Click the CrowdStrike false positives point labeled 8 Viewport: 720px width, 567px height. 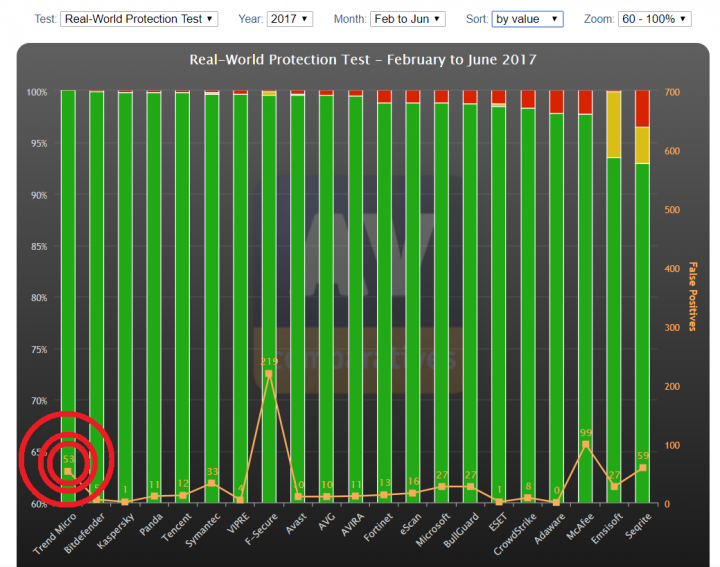click(528, 498)
